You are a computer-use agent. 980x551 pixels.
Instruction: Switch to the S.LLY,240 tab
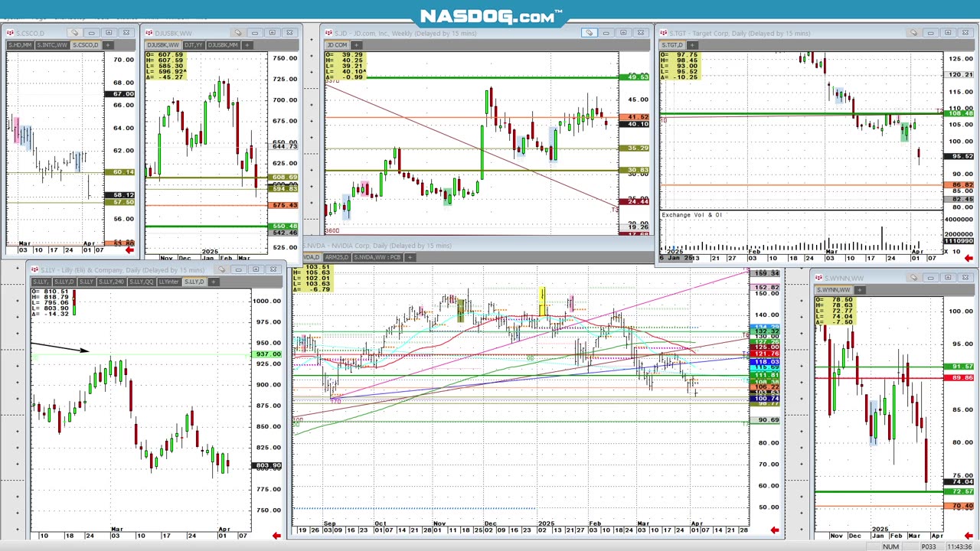[111, 282]
